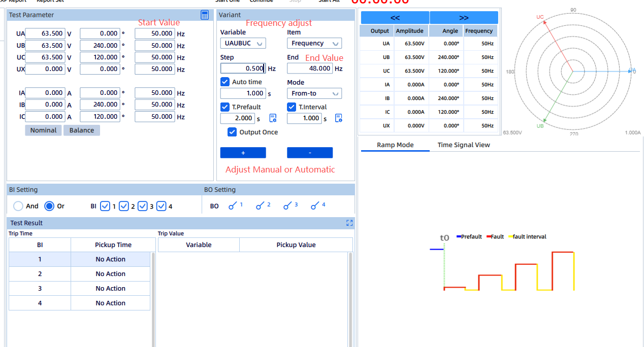Screen dimensions: 644x347
Task: Open the Item Frequency dropdown
Action: 314,44
